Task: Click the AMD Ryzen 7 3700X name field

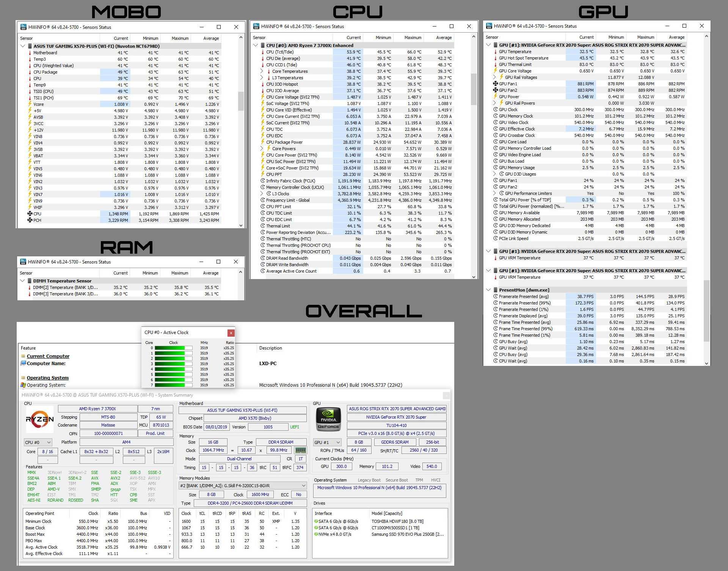Action: click(x=97, y=409)
